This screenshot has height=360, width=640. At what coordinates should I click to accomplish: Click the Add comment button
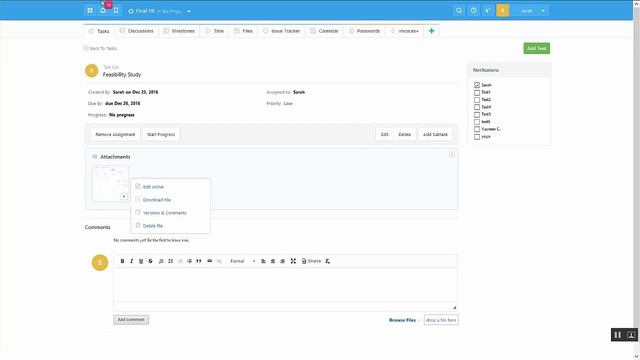(131, 320)
